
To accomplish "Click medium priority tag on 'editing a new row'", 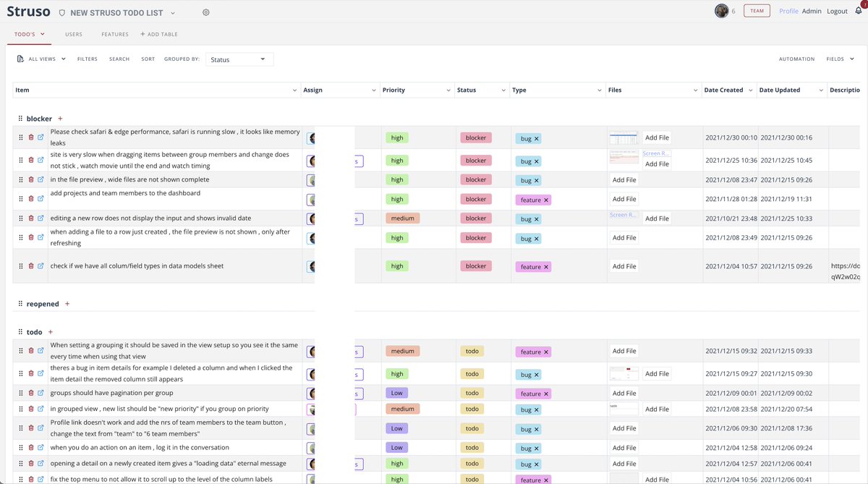I will click(x=403, y=218).
